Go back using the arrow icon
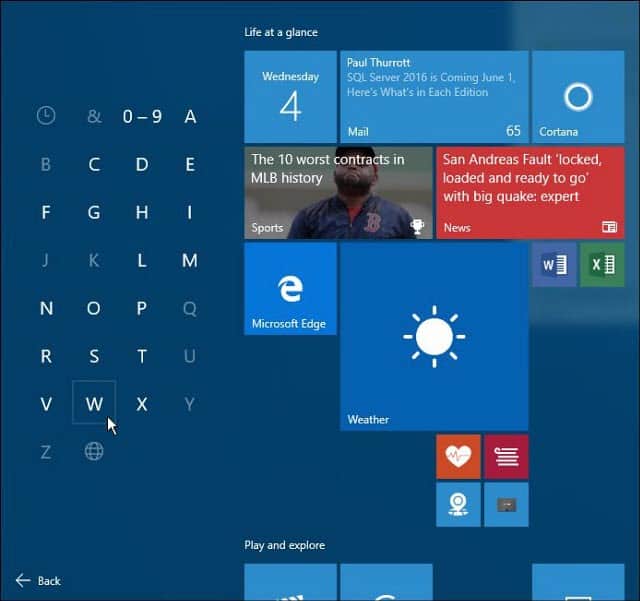 23,580
